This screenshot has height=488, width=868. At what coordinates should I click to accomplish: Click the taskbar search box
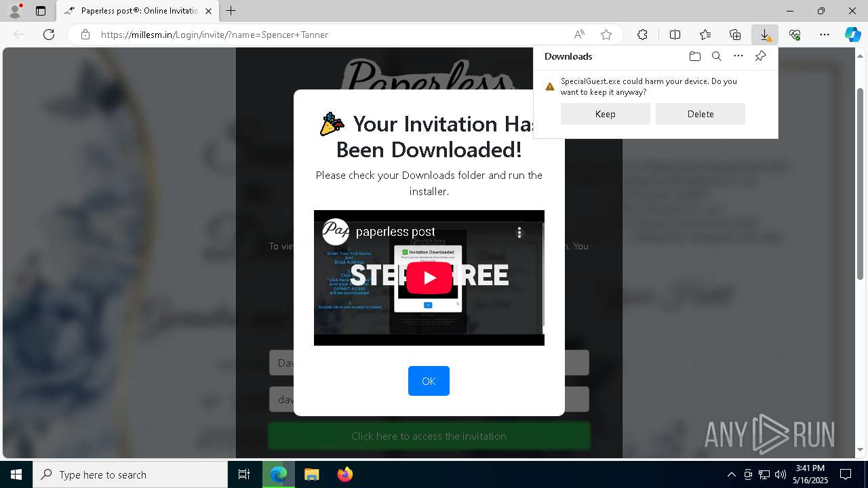coord(130,474)
